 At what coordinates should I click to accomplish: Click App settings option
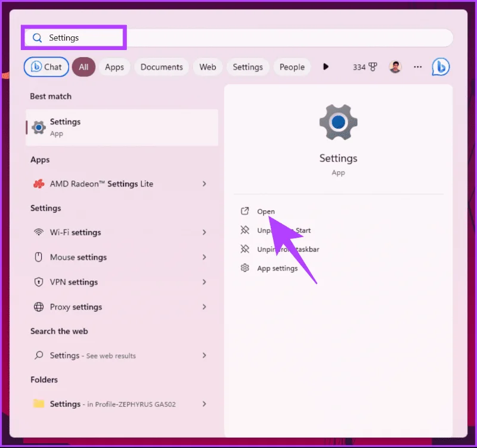pos(277,268)
